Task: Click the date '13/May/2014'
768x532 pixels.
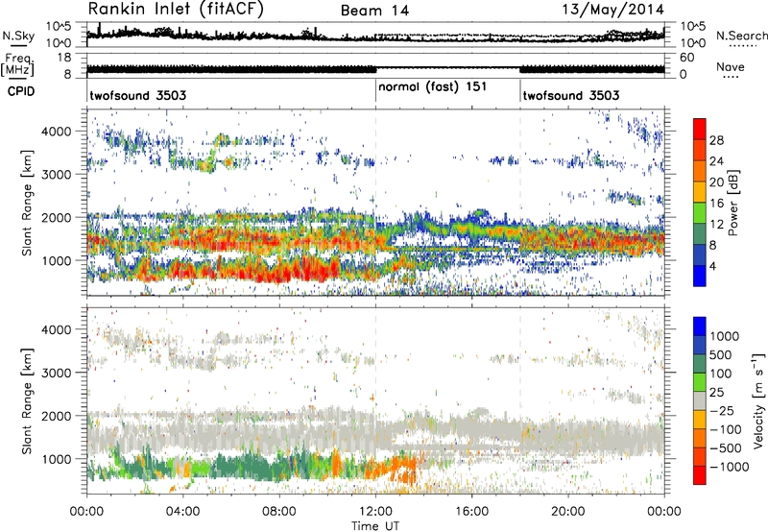Action: point(612,10)
